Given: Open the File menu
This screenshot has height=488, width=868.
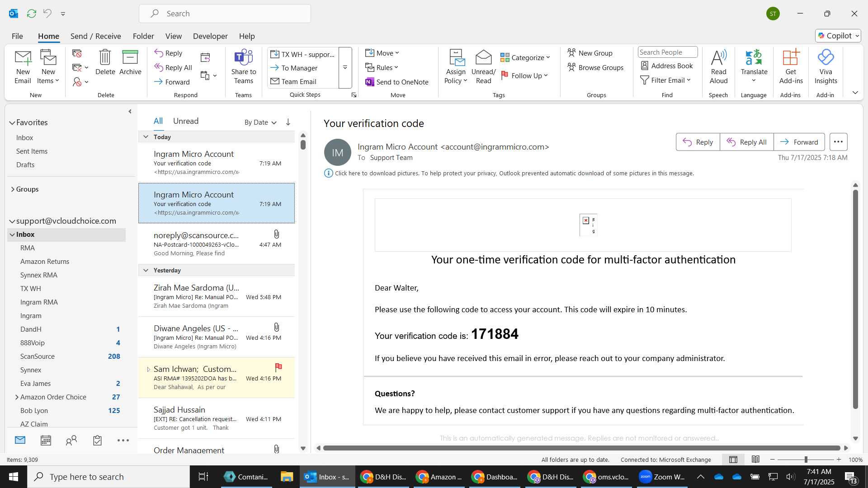Looking at the screenshot, I should coord(17,36).
